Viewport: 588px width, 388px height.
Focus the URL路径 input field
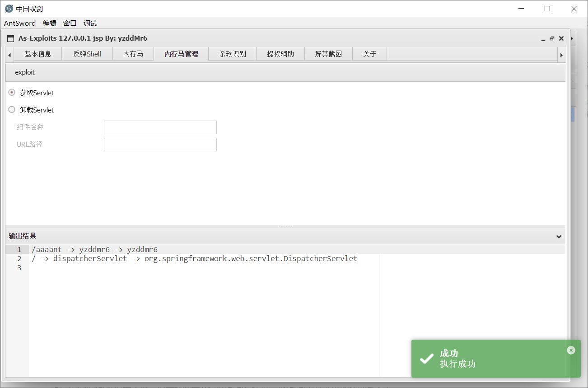coord(160,145)
